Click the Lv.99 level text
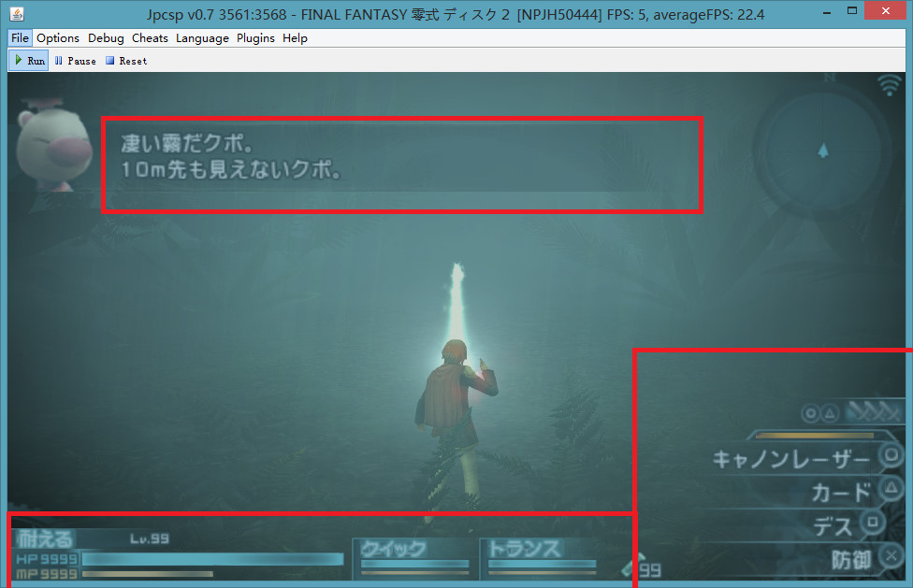This screenshot has height=588, width=913. click(x=150, y=539)
